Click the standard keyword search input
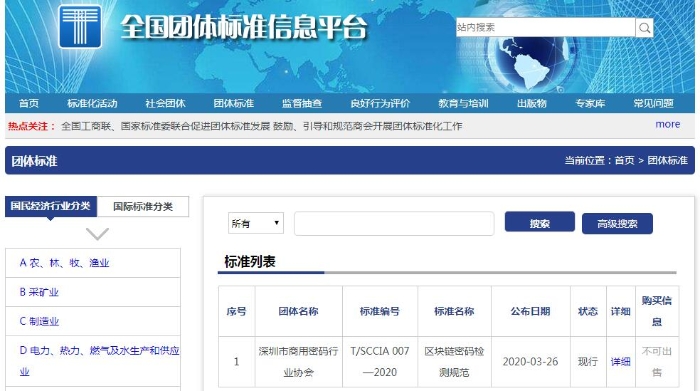This screenshot has width=700, height=391. (x=394, y=223)
